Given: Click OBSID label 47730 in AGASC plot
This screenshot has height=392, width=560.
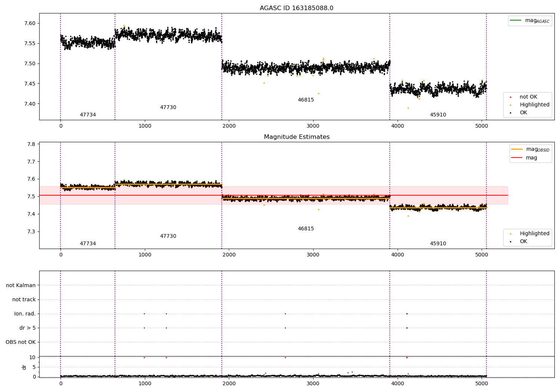Looking at the screenshot, I should tap(168, 108).
